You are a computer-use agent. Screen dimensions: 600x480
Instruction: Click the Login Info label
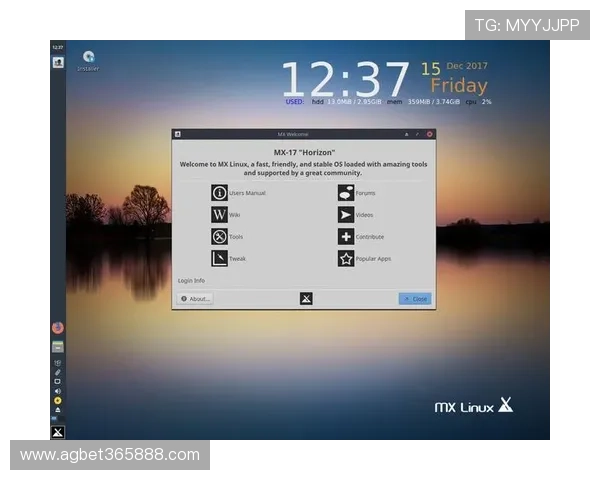pyautogui.click(x=192, y=281)
